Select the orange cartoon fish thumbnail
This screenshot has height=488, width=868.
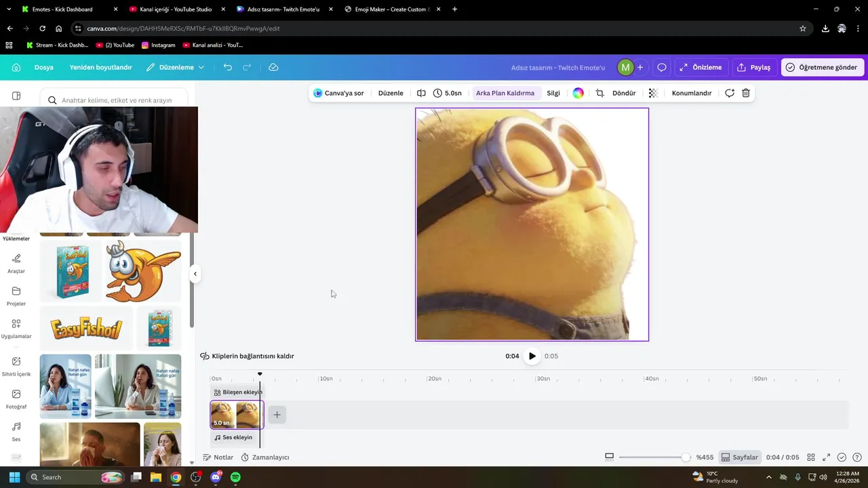click(x=143, y=271)
